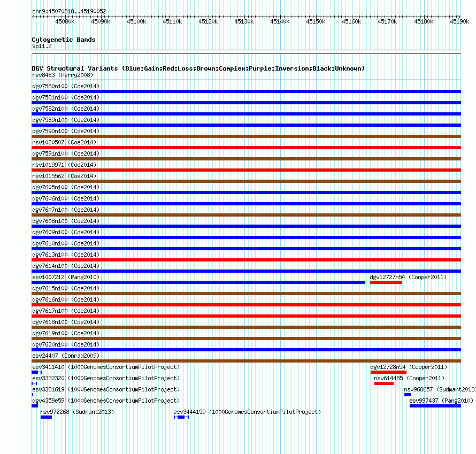Click variant label dgv7616n100 (Coe2014)
This screenshot has height=454, width=476.
66,299
